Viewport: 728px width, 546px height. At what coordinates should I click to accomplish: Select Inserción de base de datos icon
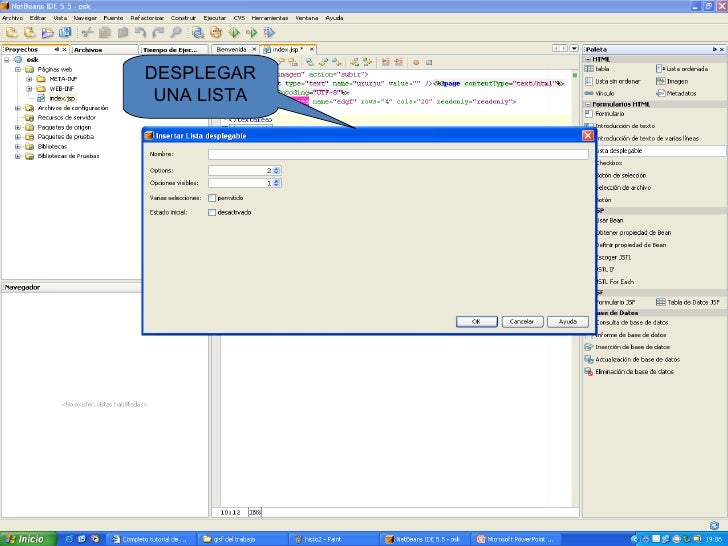589,347
